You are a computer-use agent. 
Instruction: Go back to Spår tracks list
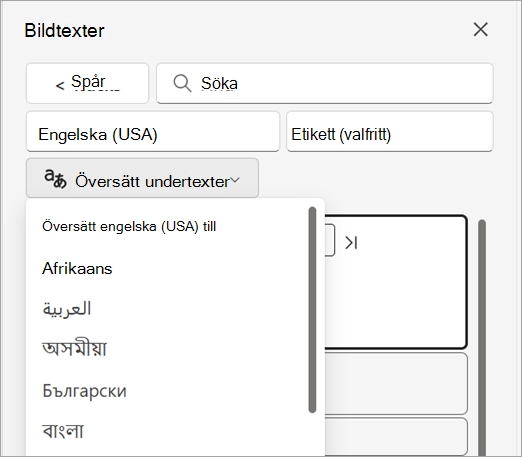(87, 83)
